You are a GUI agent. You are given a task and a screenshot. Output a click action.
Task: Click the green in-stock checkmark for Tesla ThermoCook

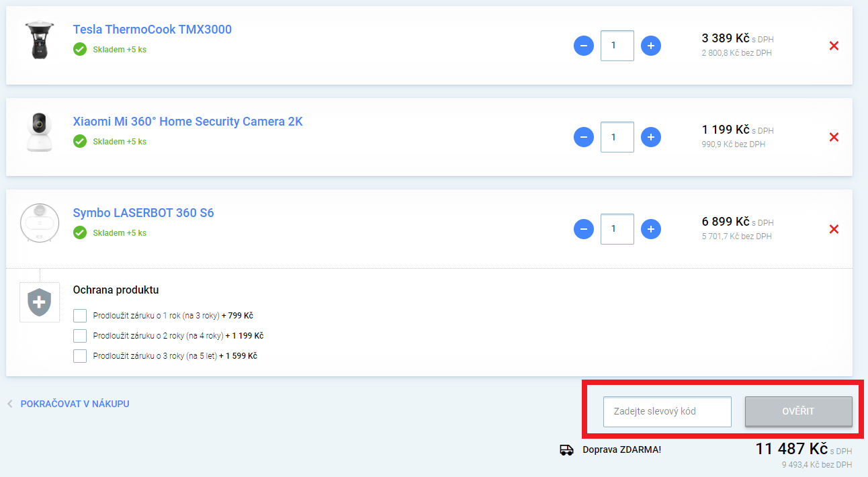point(80,49)
